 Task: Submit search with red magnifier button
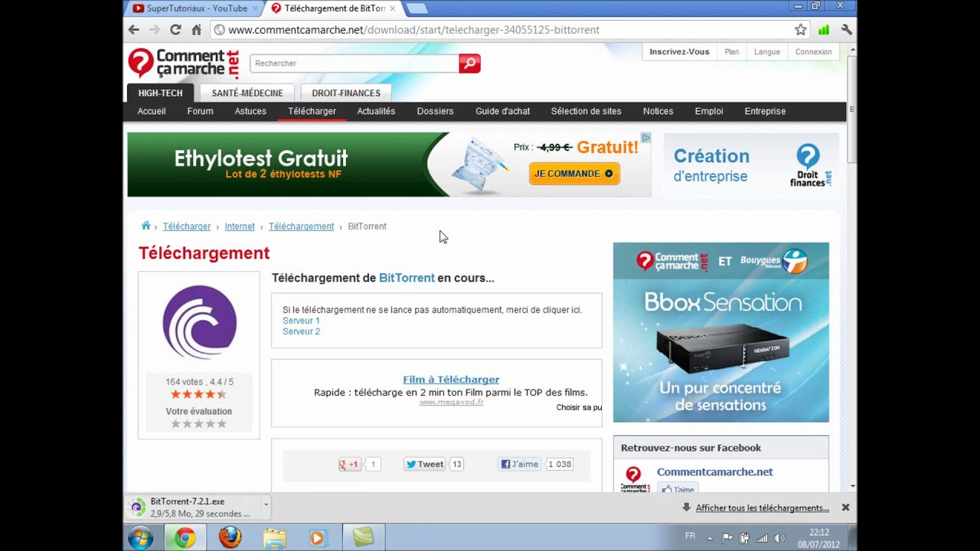click(469, 64)
